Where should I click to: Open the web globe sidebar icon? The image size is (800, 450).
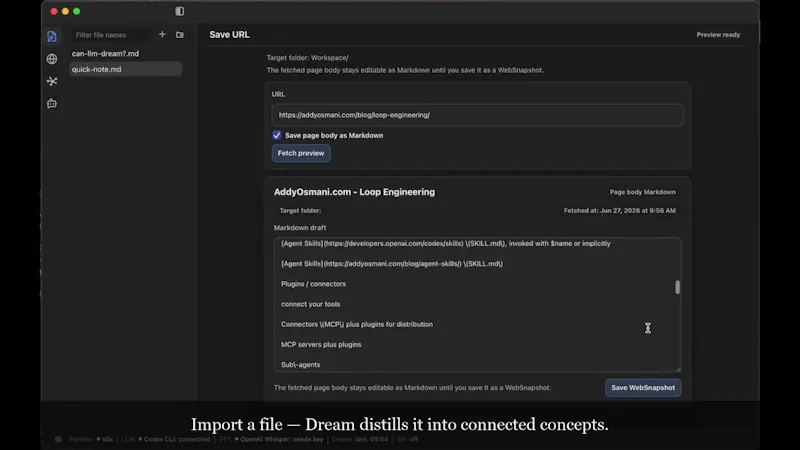52,59
